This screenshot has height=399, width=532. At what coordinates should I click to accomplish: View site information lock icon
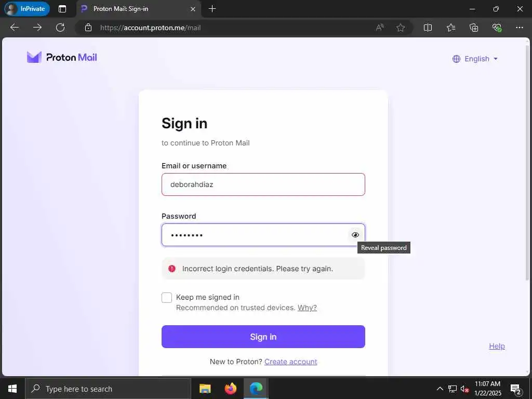[x=88, y=28]
